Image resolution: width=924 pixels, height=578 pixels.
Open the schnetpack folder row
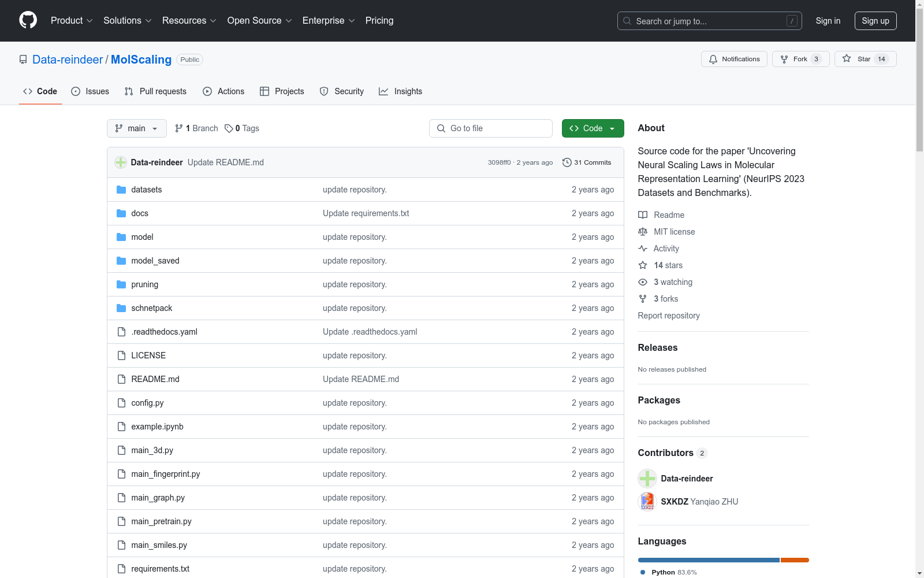click(x=365, y=308)
